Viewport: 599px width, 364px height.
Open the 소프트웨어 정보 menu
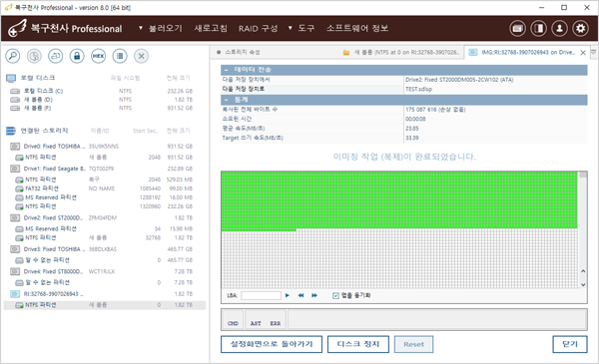pyautogui.click(x=357, y=28)
